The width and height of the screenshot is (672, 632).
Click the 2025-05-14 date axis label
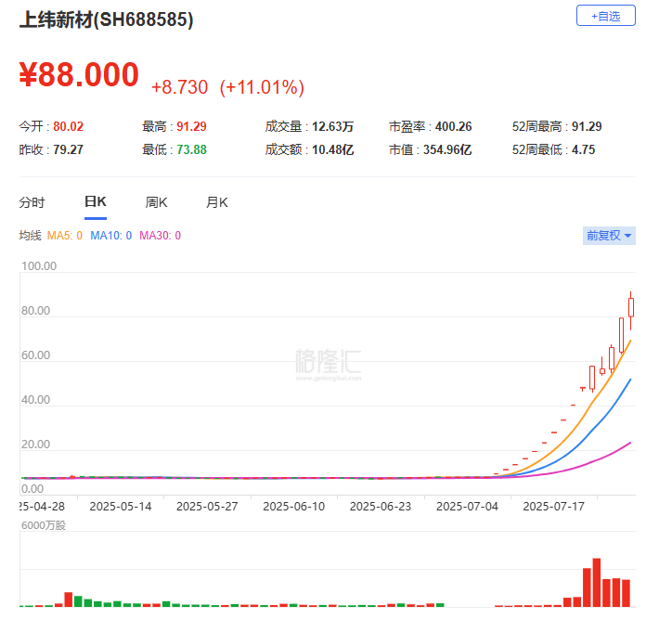[121, 507]
